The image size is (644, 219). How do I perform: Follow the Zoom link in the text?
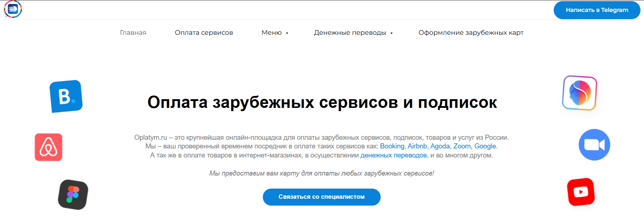click(x=462, y=146)
